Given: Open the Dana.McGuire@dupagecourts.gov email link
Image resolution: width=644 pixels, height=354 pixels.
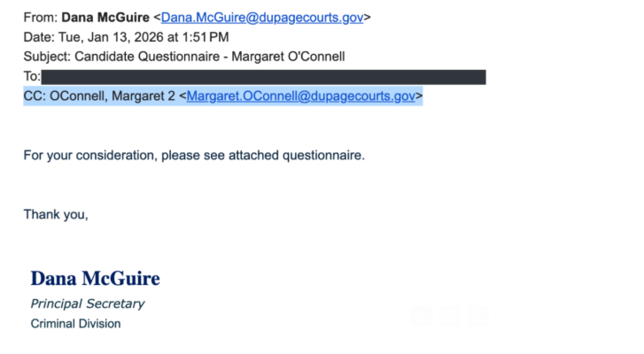Looking at the screenshot, I should click(x=262, y=18).
